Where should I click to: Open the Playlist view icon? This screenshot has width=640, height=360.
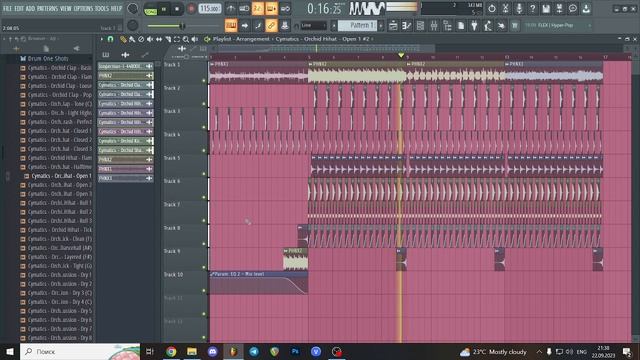pyautogui.click(x=393, y=26)
